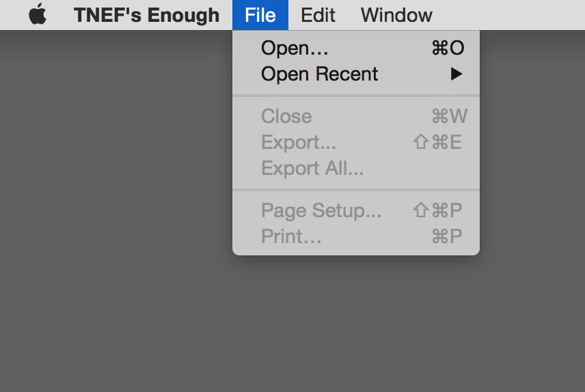Open the TNEF's Enough application menu
This screenshot has height=392, width=585.
click(146, 15)
